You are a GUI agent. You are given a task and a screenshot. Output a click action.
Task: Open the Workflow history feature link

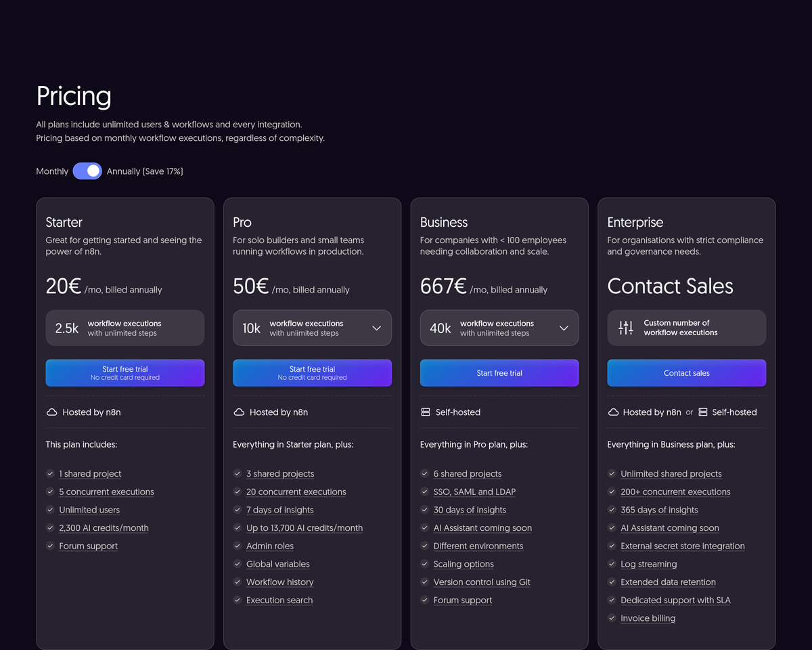[x=280, y=582]
